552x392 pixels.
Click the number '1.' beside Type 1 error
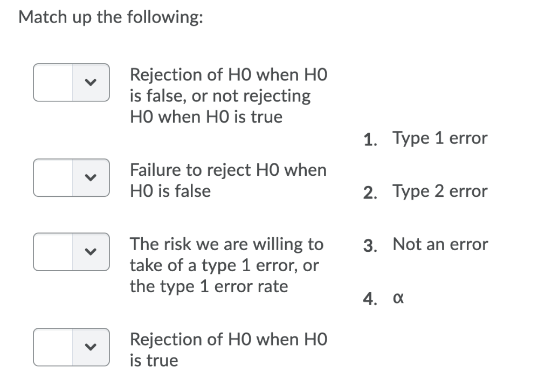pyautogui.click(x=370, y=139)
